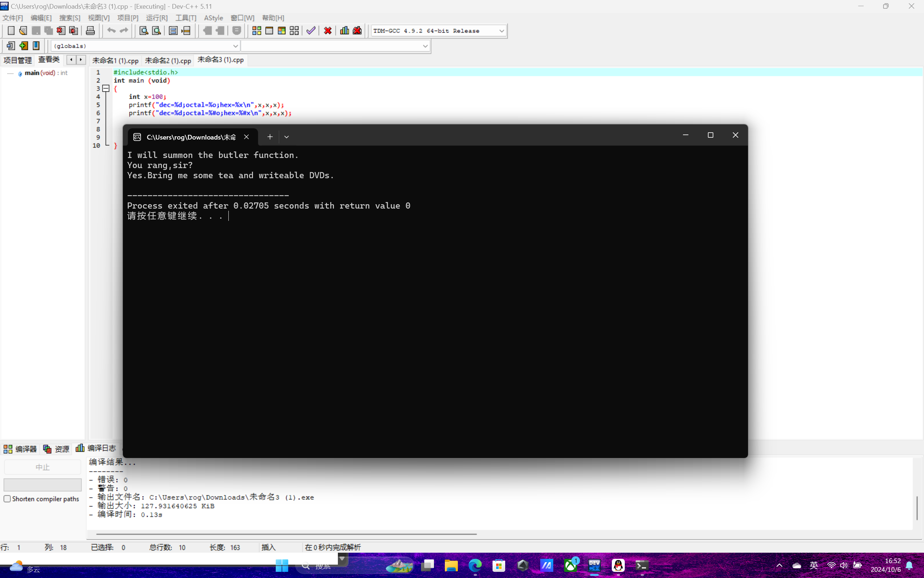Image resolution: width=924 pixels, height=578 pixels.
Task: Click the new tab plus button in terminal
Action: 270,137
